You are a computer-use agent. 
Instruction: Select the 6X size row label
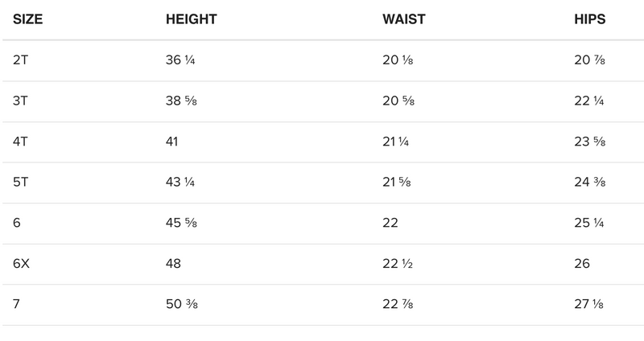[x=22, y=264]
